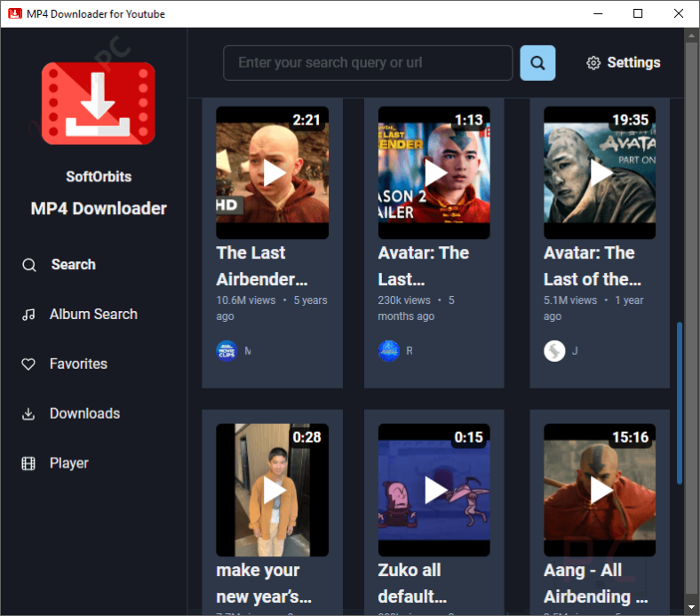Click the app icon in title bar

[x=15, y=13]
